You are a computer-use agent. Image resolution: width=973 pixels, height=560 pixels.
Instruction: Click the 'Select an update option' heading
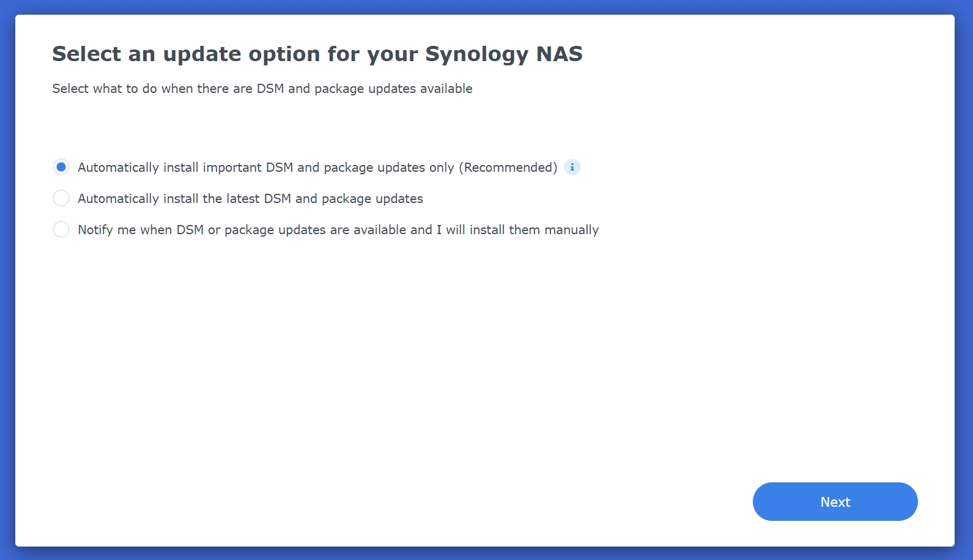(317, 54)
